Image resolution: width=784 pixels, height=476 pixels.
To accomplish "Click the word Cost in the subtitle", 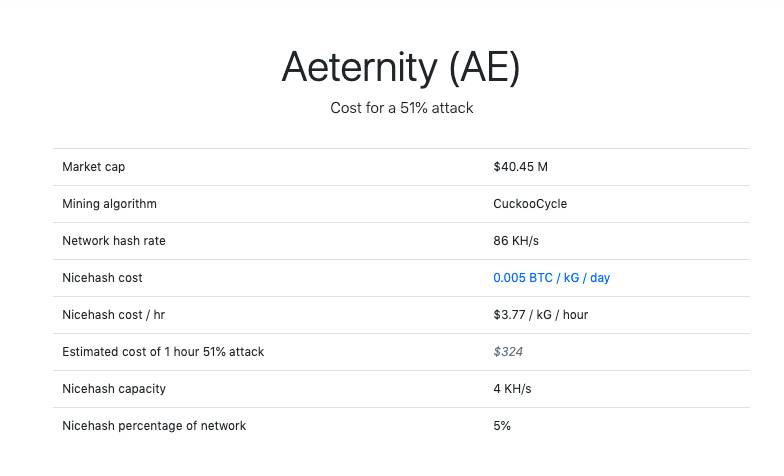I will pos(347,108).
